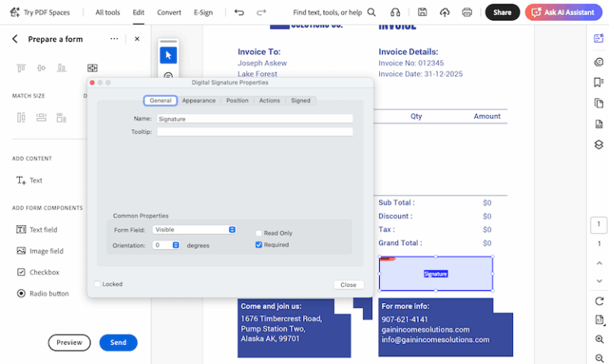The image size is (609, 364).
Task: Click the cloud upload icon
Action: [x=445, y=13]
